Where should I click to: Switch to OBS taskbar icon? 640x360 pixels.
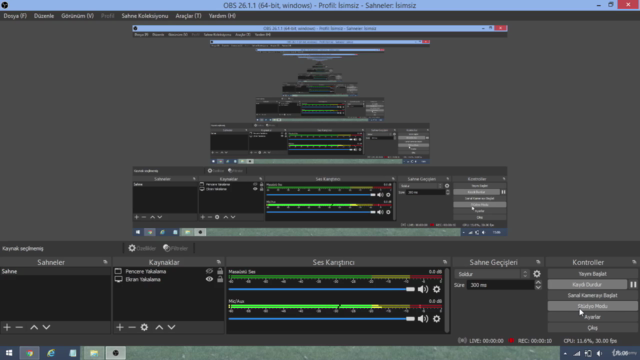coord(116,353)
